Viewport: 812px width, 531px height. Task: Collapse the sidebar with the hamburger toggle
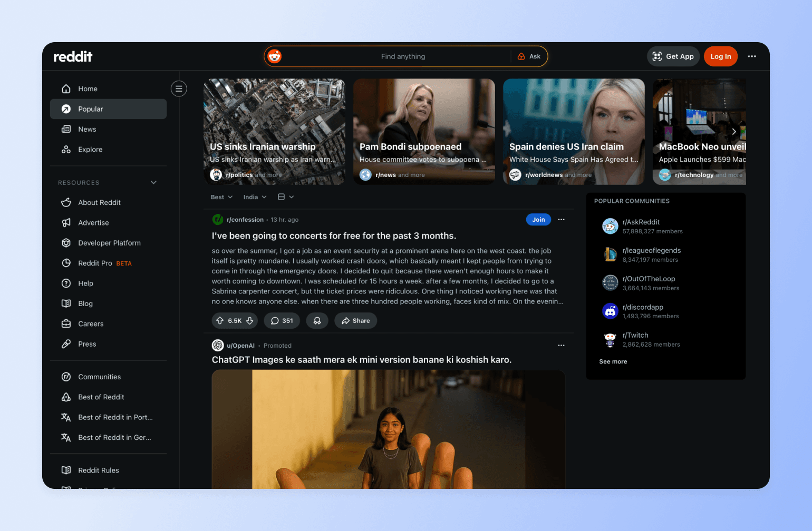pos(179,88)
